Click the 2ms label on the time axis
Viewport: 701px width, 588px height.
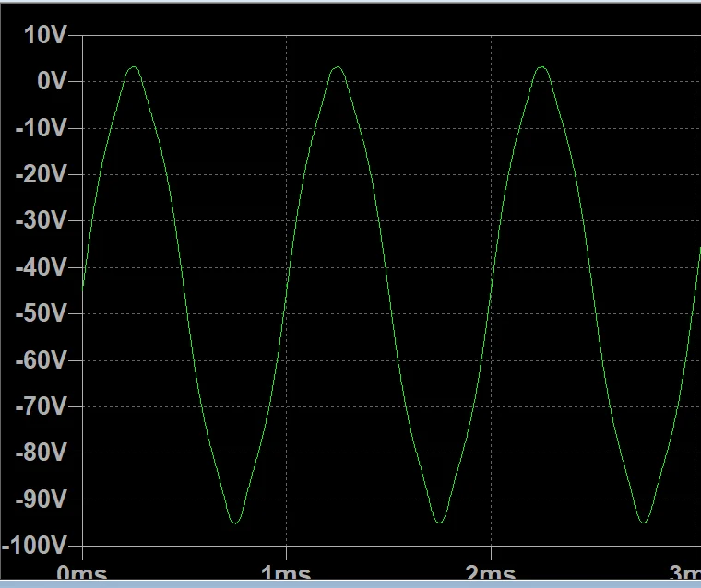[x=490, y=574]
